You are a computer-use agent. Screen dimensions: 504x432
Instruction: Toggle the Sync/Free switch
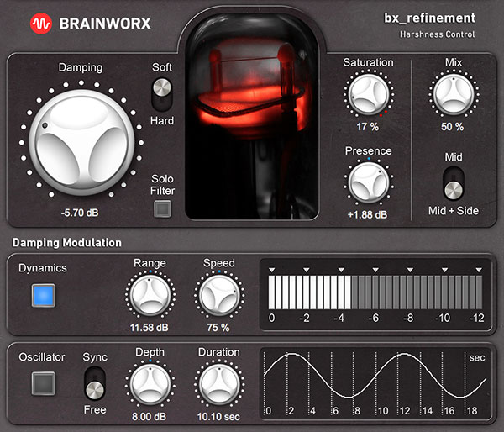click(x=95, y=383)
